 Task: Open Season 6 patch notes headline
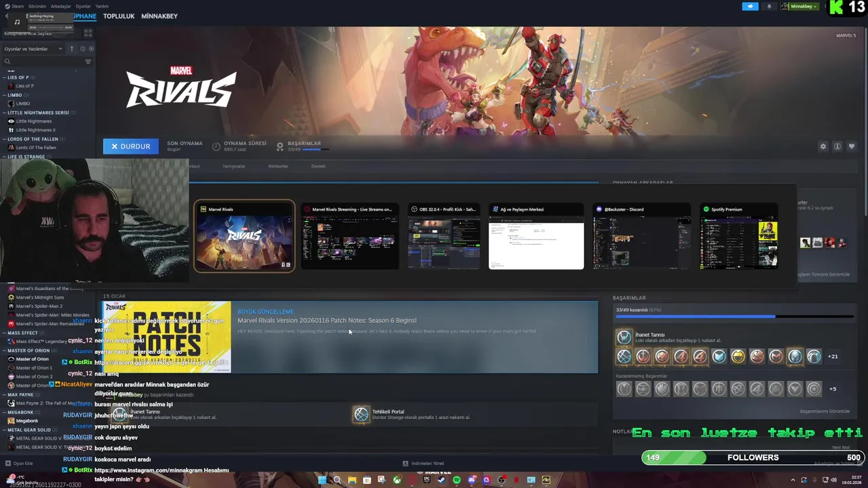327,321
